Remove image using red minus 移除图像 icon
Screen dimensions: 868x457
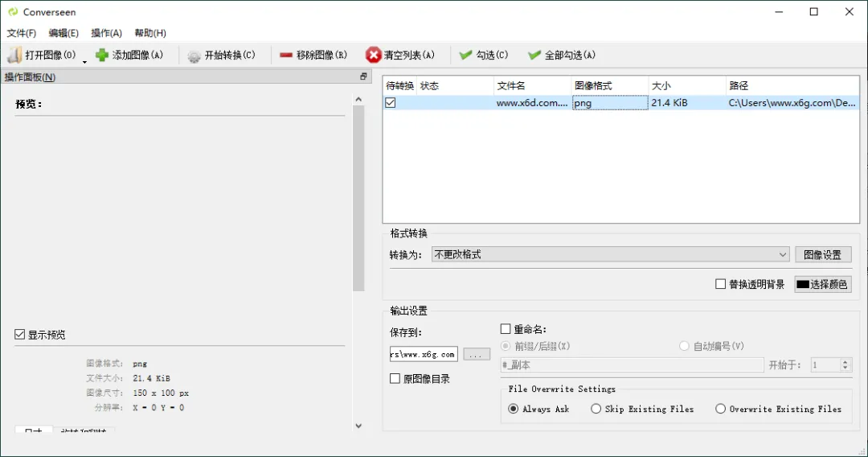(x=286, y=55)
